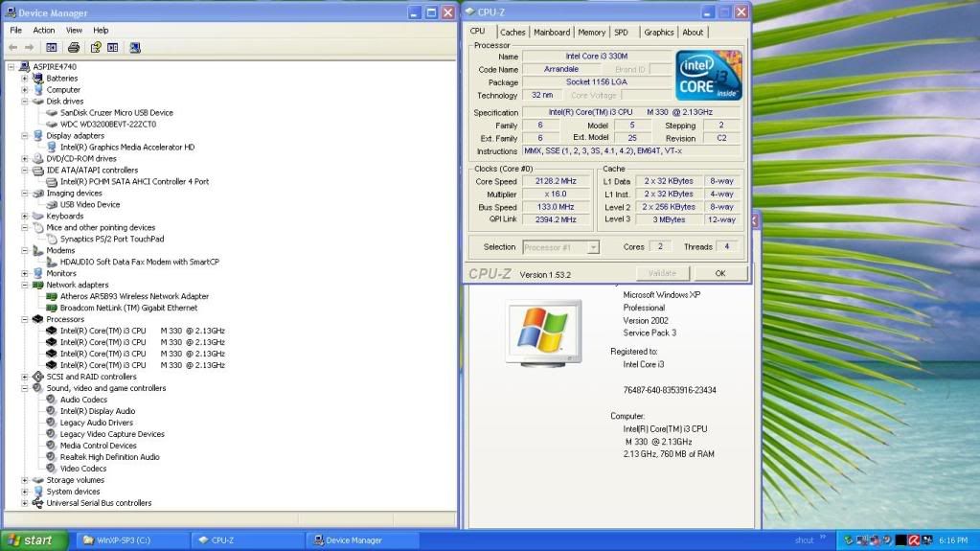980x551 pixels.
Task: Click the OK button in CPU-Z
Action: pyautogui.click(x=720, y=273)
